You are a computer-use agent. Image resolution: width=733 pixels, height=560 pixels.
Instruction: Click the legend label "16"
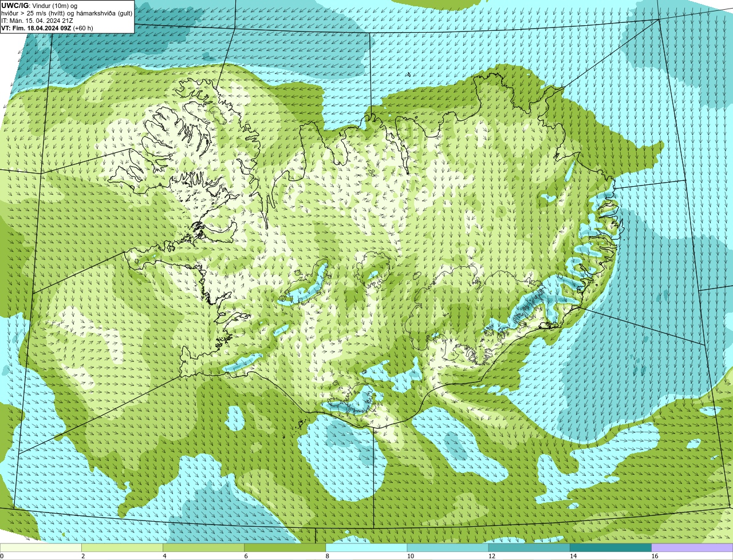[655, 556]
